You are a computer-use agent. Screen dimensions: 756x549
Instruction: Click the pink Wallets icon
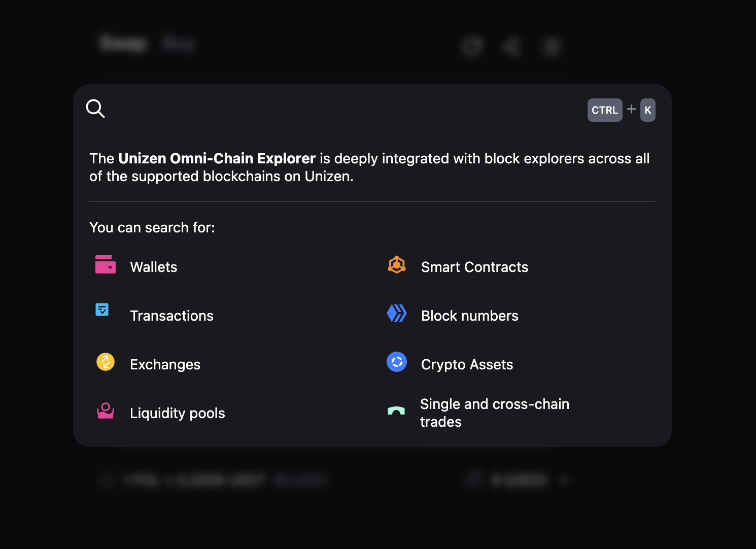coord(106,264)
